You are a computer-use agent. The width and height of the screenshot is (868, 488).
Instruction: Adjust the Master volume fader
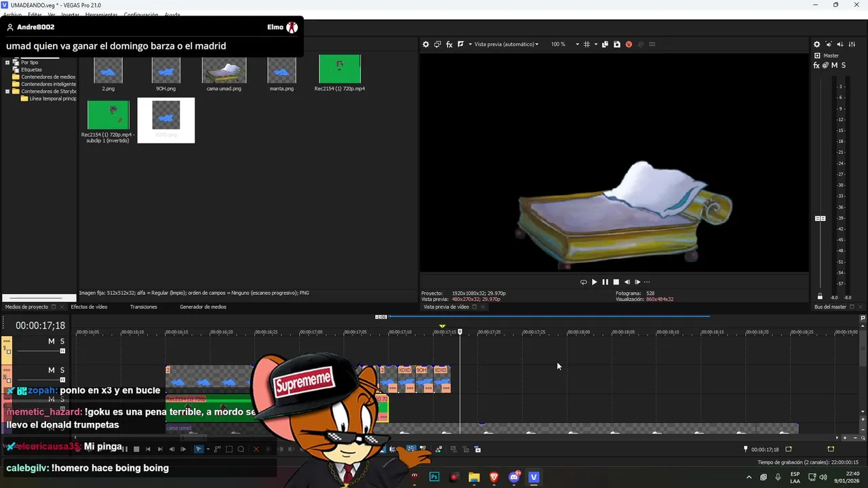(x=821, y=218)
